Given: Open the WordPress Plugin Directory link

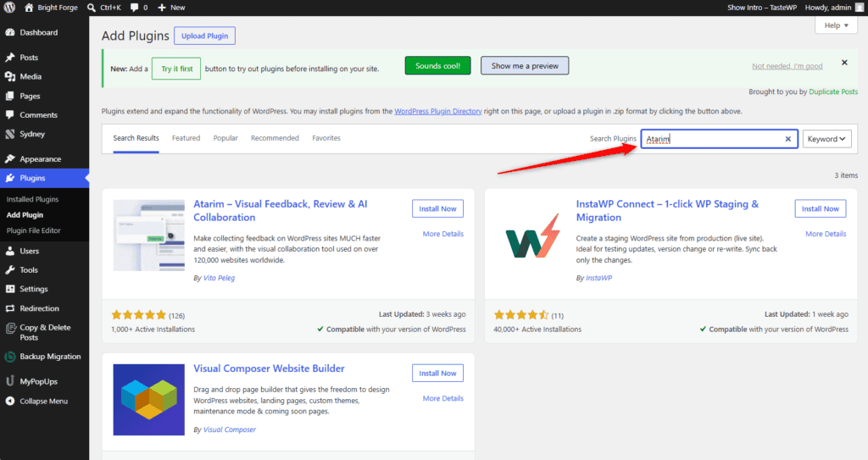Looking at the screenshot, I should (x=438, y=111).
